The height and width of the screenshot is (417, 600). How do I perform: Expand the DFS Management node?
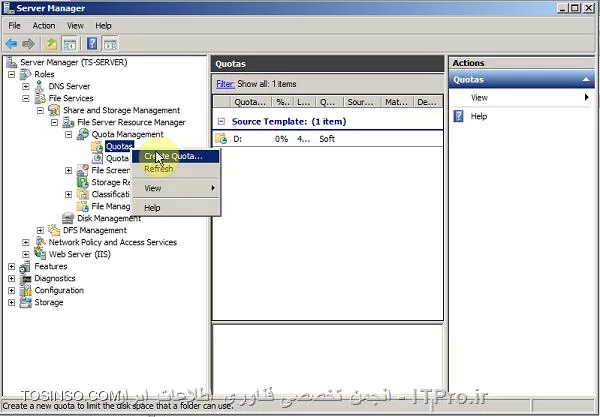pyautogui.click(x=40, y=230)
